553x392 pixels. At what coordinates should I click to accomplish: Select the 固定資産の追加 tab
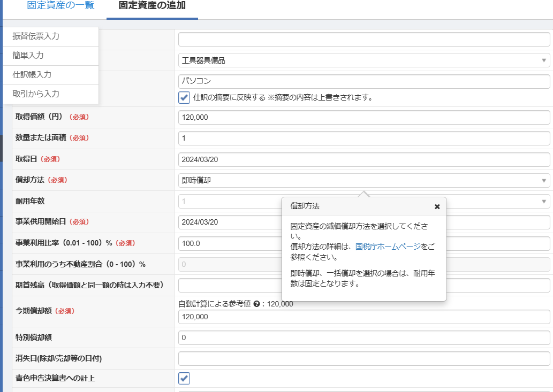point(152,5)
